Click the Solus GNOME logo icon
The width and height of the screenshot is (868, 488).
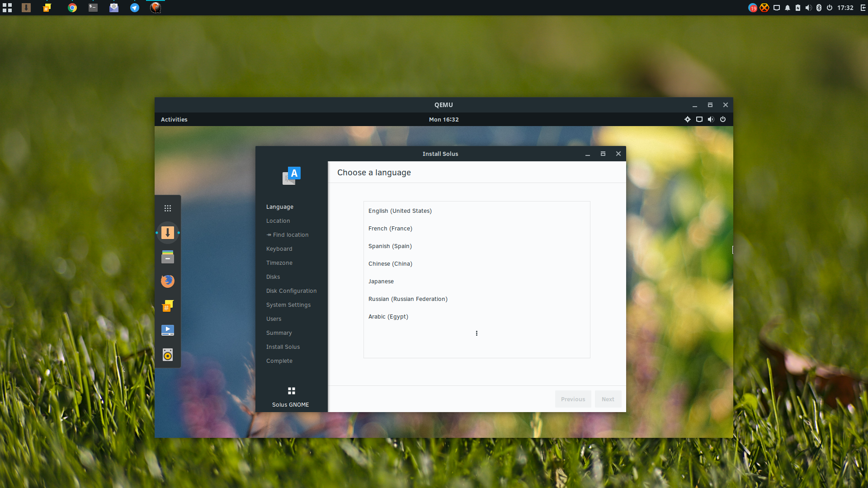292,391
